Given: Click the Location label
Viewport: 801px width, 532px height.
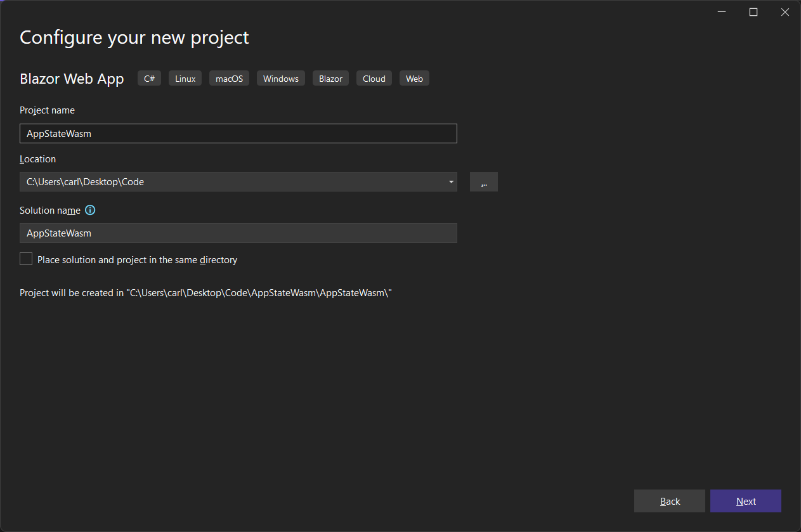Looking at the screenshot, I should click(x=37, y=159).
